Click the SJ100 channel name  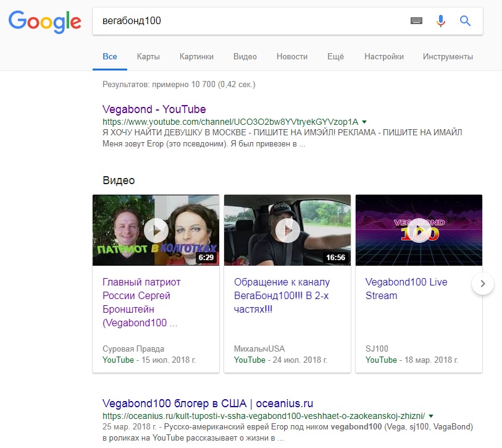pos(377,349)
